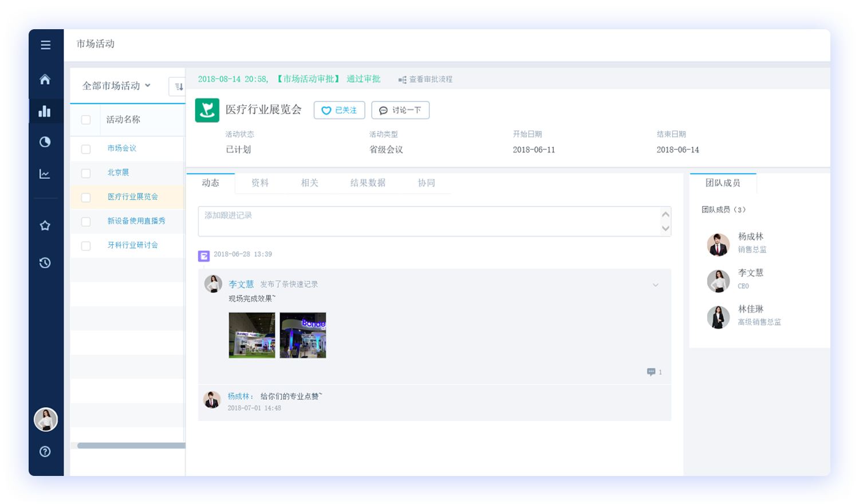Click the end date 2018-06-14
This screenshot has height=504, width=859.
pyautogui.click(x=677, y=149)
